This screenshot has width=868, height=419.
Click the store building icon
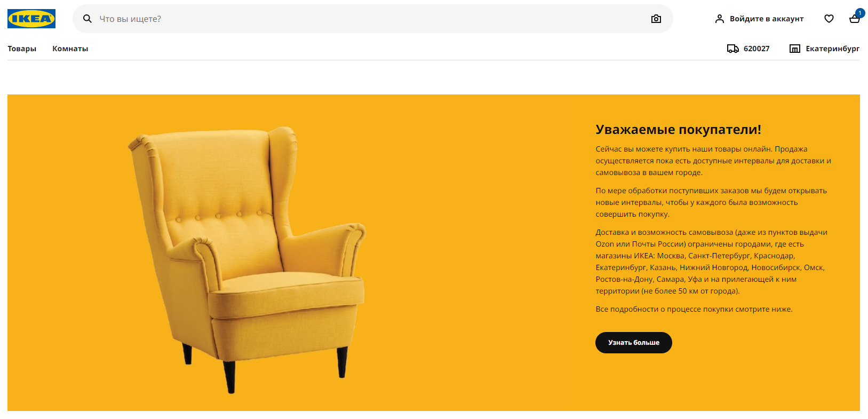tap(795, 49)
